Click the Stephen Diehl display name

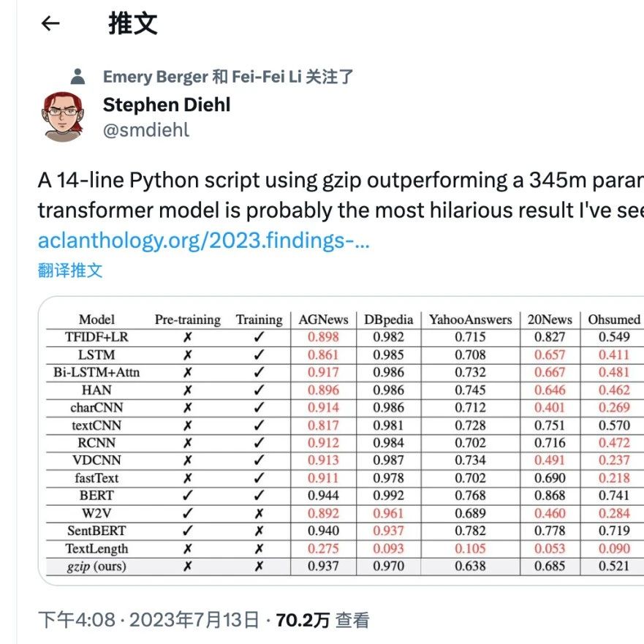167,105
